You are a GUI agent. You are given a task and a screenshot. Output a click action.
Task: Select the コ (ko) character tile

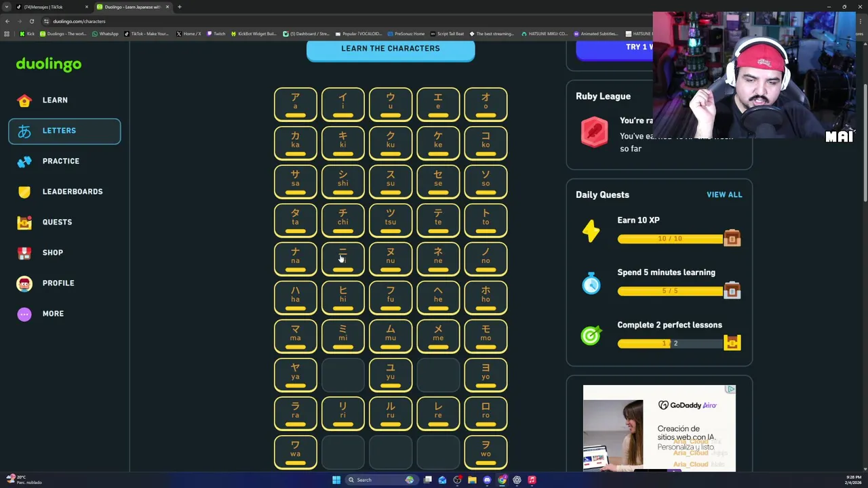coord(486,143)
